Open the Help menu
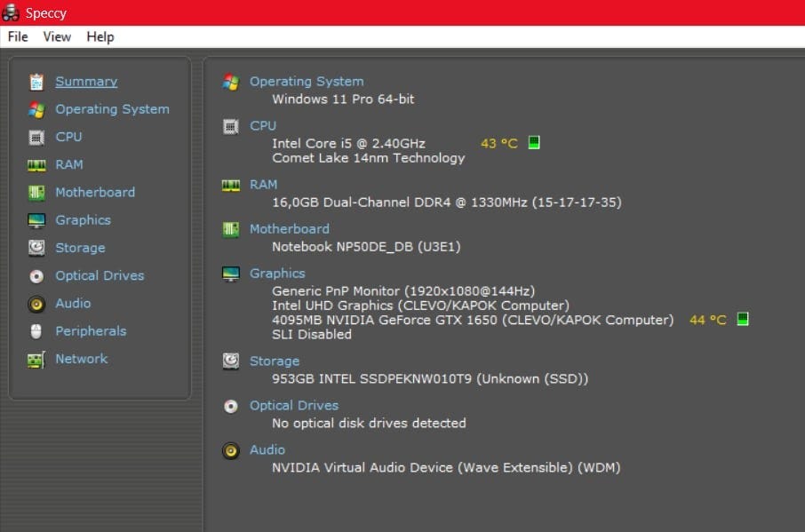805x532 pixels. coord(100,36)
